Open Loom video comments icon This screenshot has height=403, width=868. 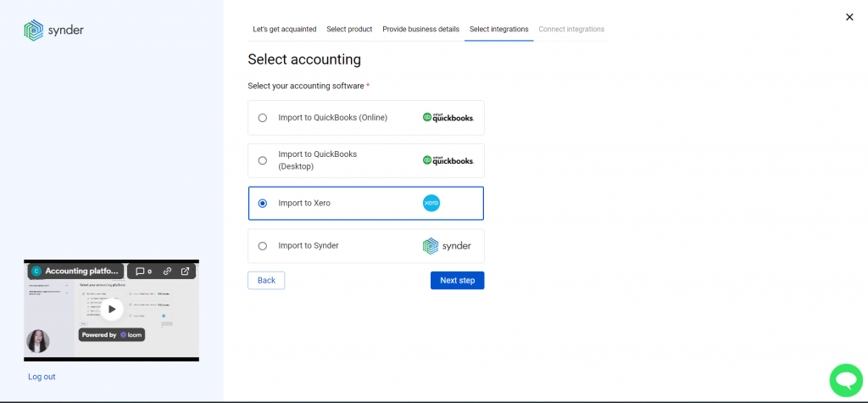coord(144,271)
